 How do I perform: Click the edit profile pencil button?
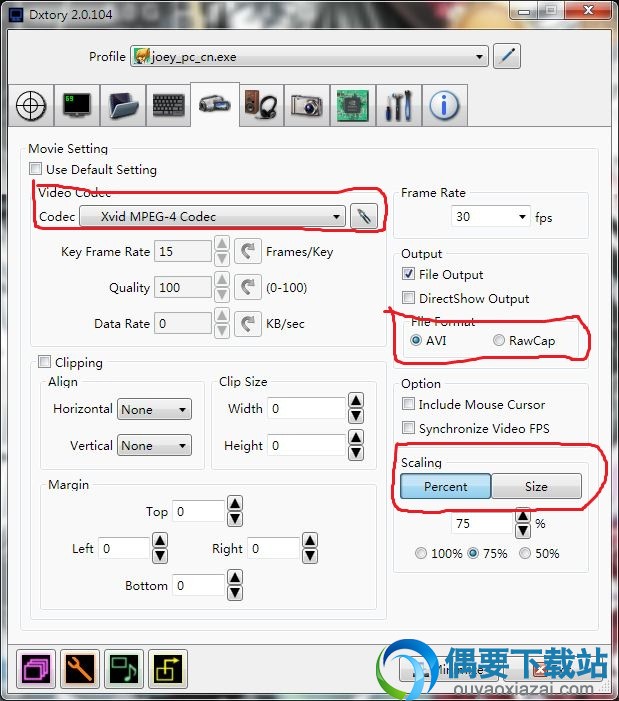(507, 56)
